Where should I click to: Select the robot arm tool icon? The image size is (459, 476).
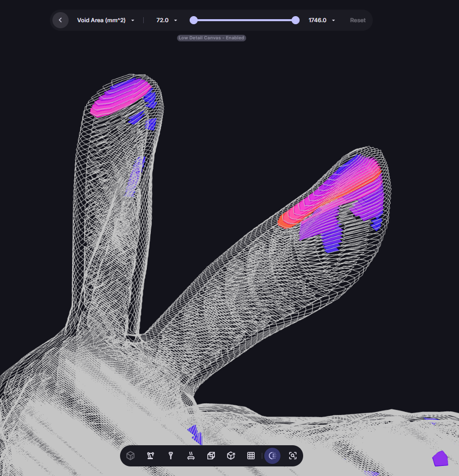coord(150,456)
